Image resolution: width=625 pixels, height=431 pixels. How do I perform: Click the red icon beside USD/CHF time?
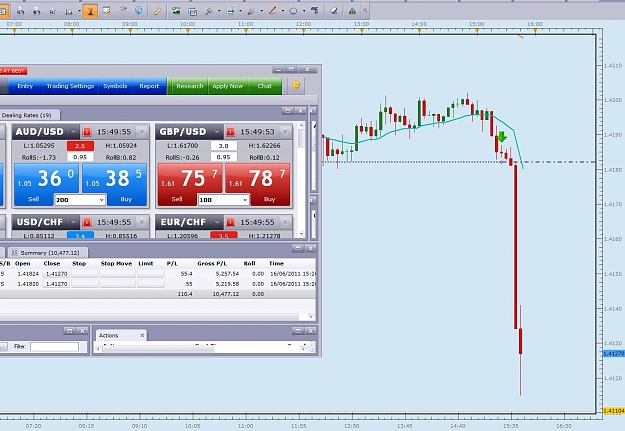pos(87,222)
